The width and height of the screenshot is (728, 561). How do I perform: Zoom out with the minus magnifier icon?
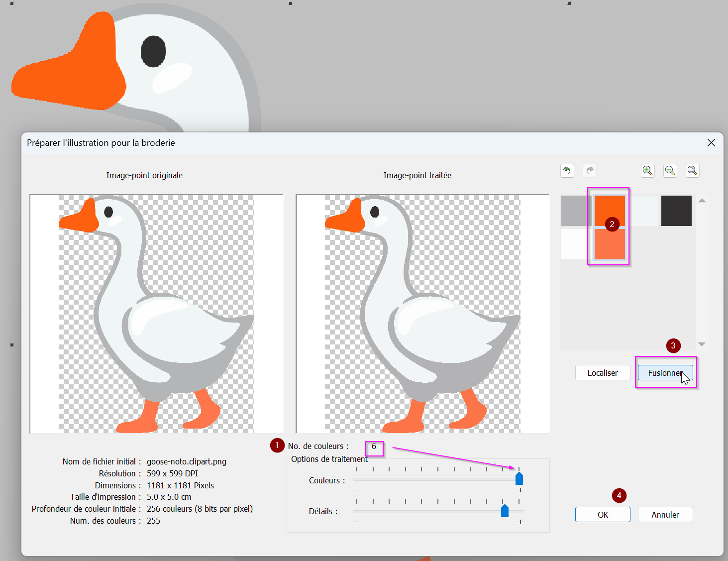670,171
